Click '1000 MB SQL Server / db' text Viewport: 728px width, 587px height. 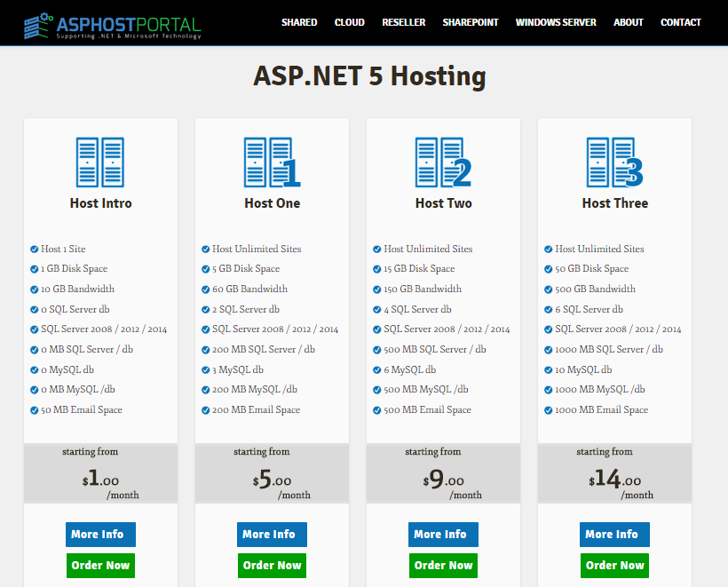tap(609, 349)
